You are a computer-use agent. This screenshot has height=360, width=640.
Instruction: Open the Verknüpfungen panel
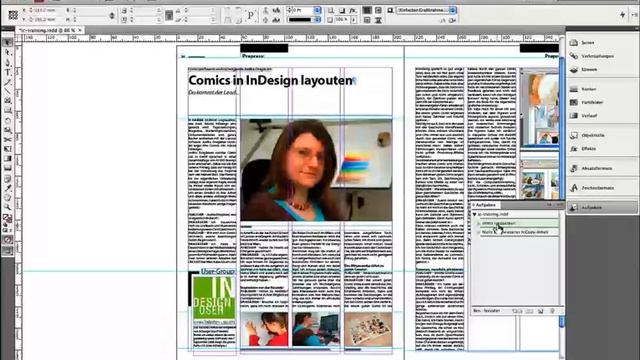click(x=602, y=56)
